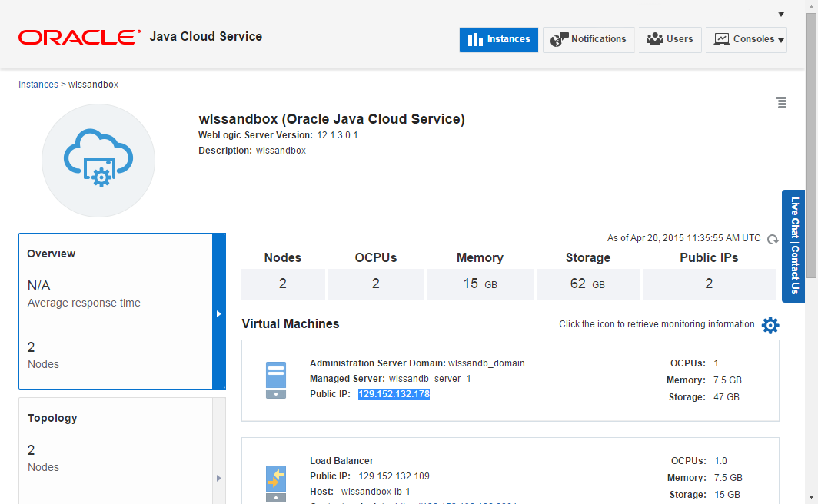Click the highlighted public IP 129.152.132.178
Viewport: 818px width, 504px height.
click(394, 394)
